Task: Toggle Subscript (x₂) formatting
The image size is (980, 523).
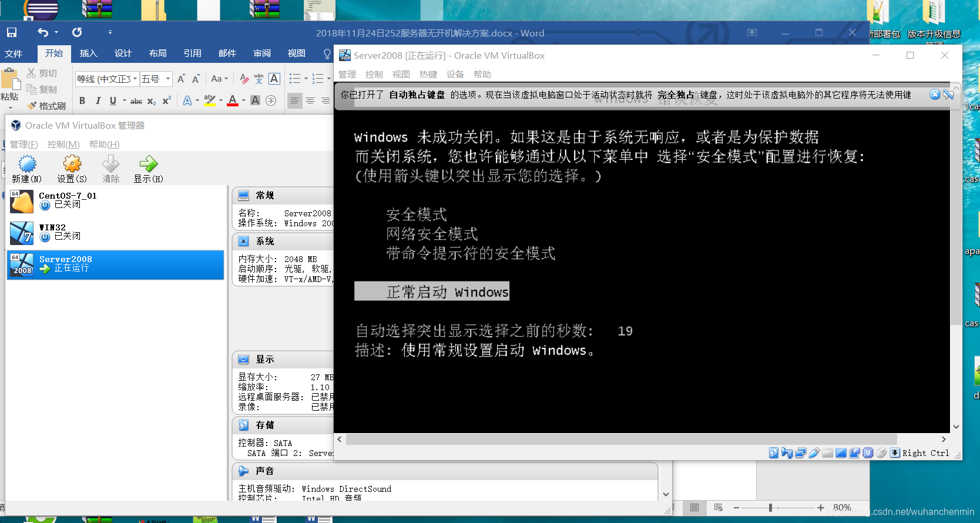Action: (152, 101)
